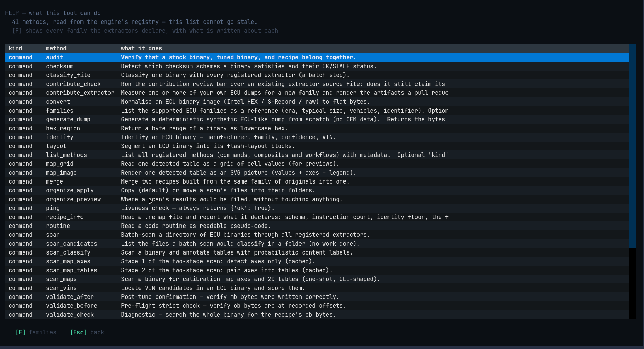The width and height of the screenshot is (644, 349).
Task: Click the identify method row
Action: point(317,137)
